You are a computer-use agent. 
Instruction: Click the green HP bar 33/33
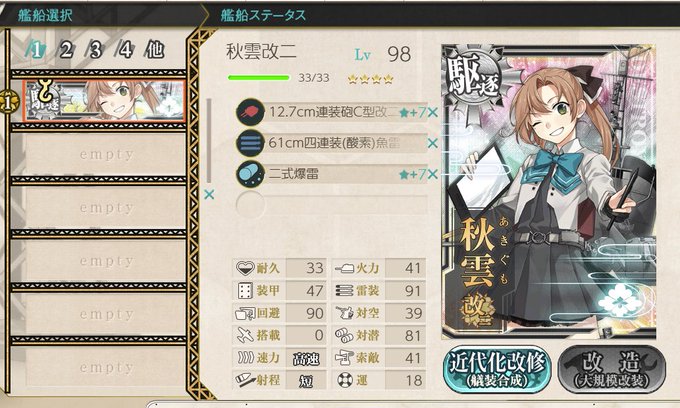pos(259,78)
